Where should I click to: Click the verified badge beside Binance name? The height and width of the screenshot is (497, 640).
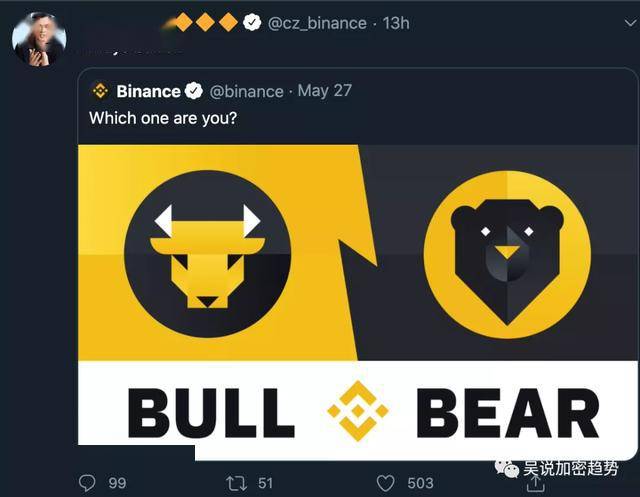point(193,91)
